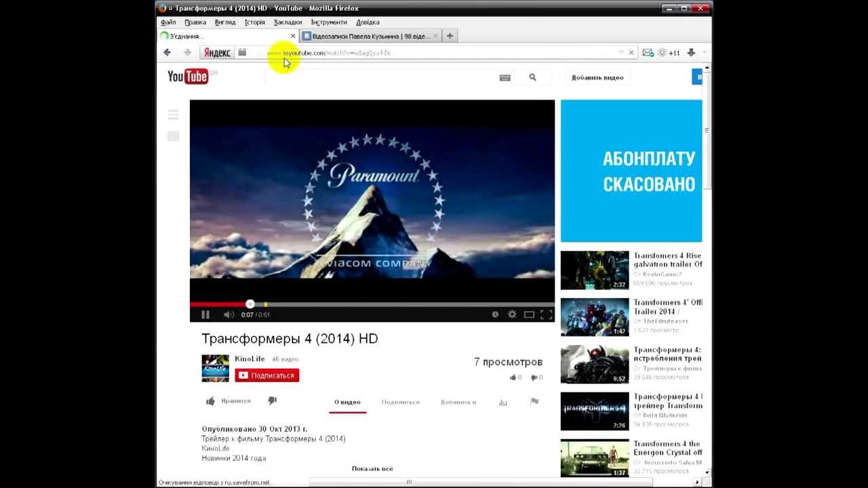
Task: Expand description with Показать всё
Action: click(372, 468)
